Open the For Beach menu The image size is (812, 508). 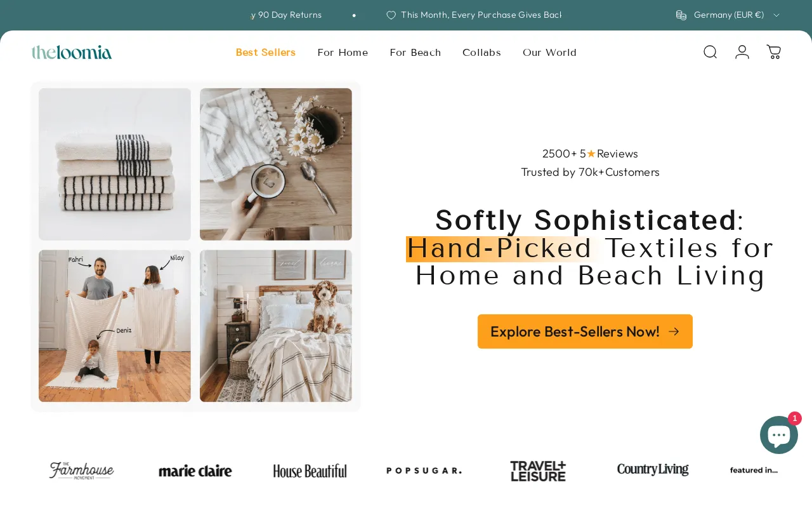[416, 52]
